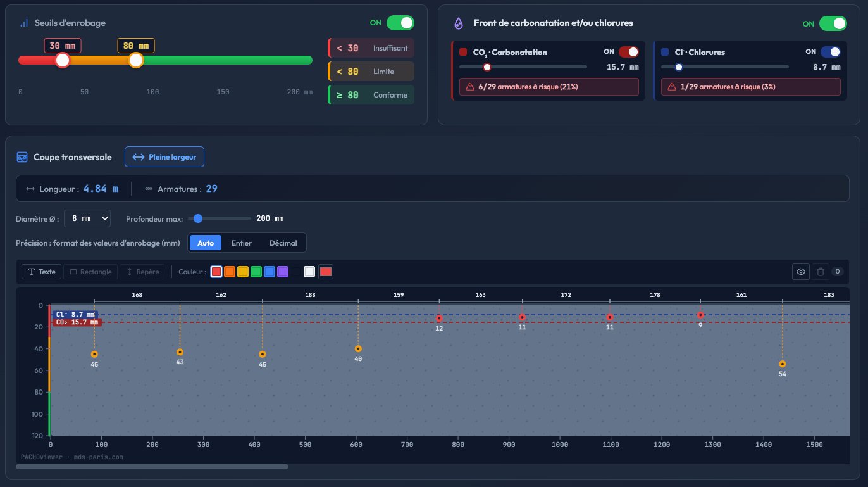The width and height of the screenshot is (868, 487).
Task: Pick the green color swatch
Action: [x=256, y=272]
